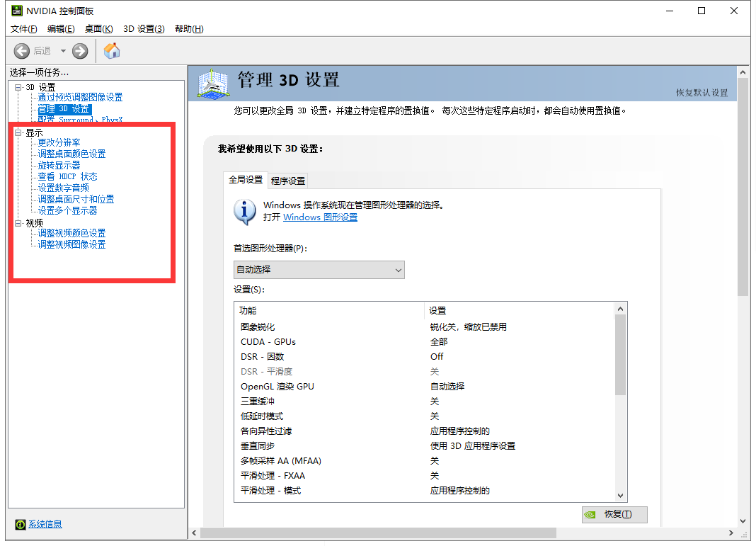Click the 设置 column header
The width and height of the screenshot is (756, 546).
[520, 311]
